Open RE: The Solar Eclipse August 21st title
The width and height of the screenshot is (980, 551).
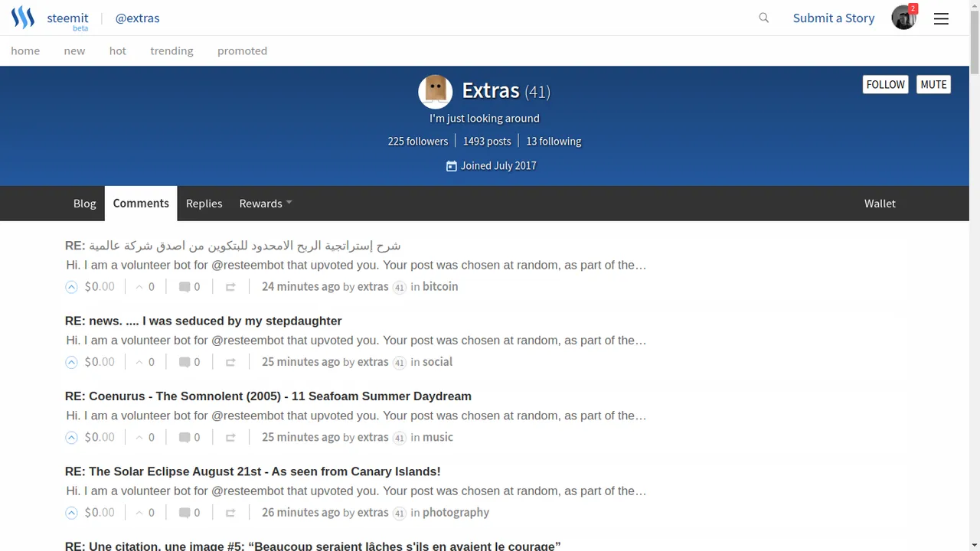click(x=253, y=471)
